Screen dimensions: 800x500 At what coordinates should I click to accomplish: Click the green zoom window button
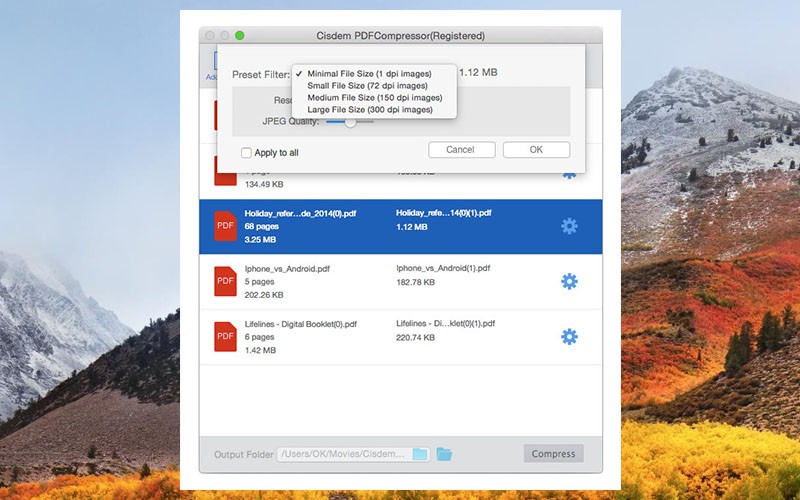239,35
